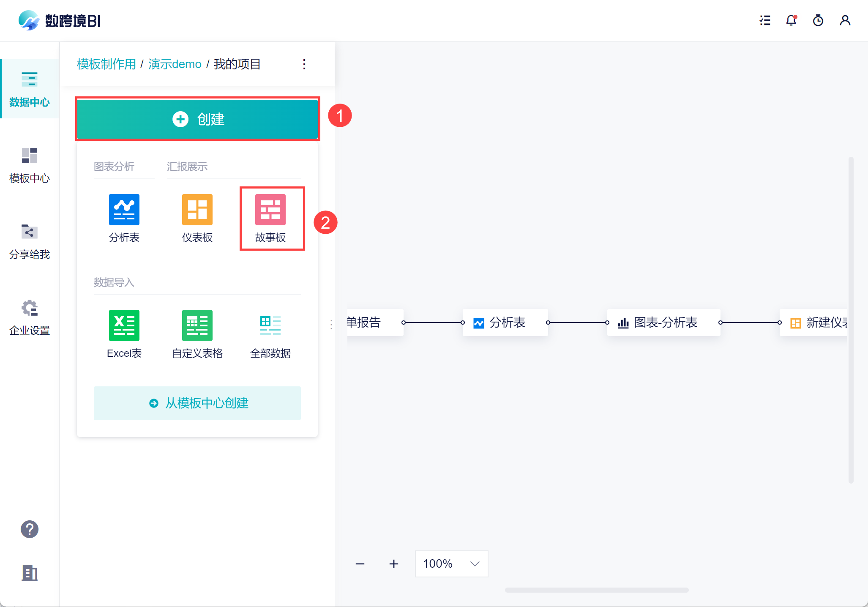
Task: Open the task list icon in header
Action: (x=765, y=20)
